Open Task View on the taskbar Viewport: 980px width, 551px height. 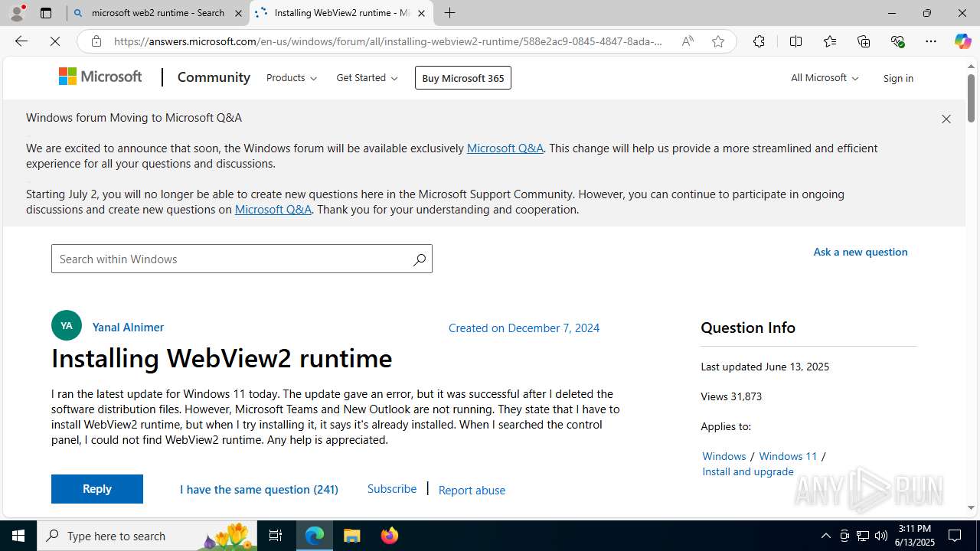[276, 536]
